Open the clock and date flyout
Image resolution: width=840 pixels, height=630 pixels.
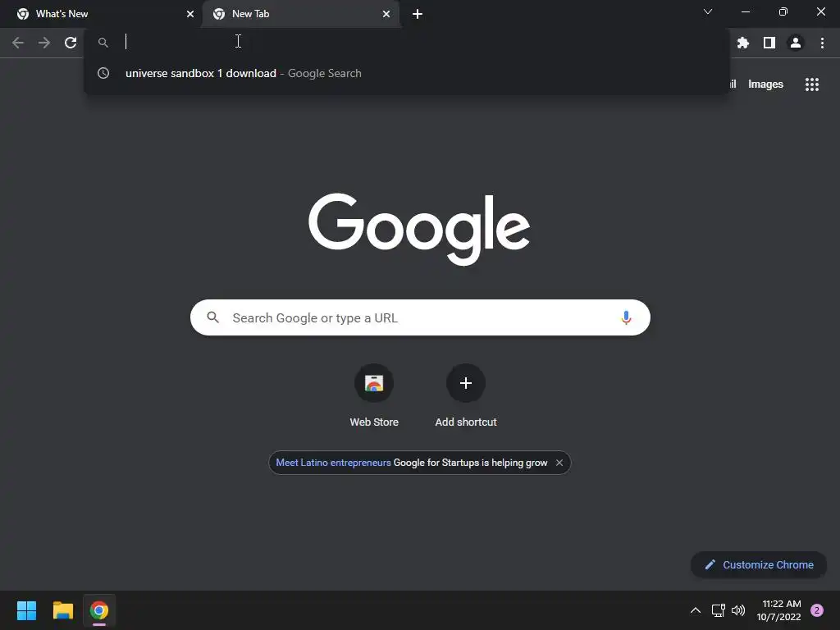[x=779, y=610]
